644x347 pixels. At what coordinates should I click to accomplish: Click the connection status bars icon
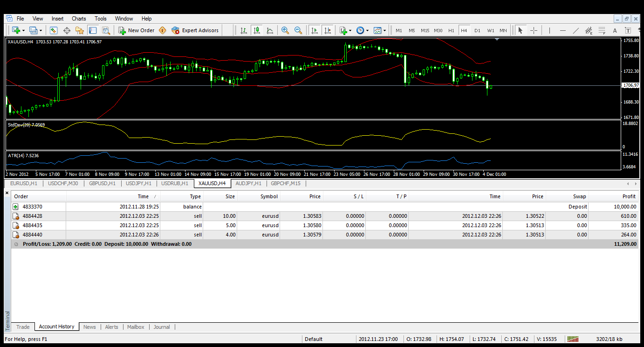pyautogui.click(x=573, y=339)
